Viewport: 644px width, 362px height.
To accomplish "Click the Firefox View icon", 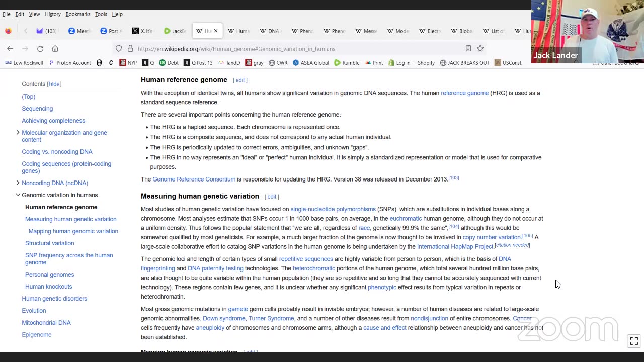I will [8, 31].
